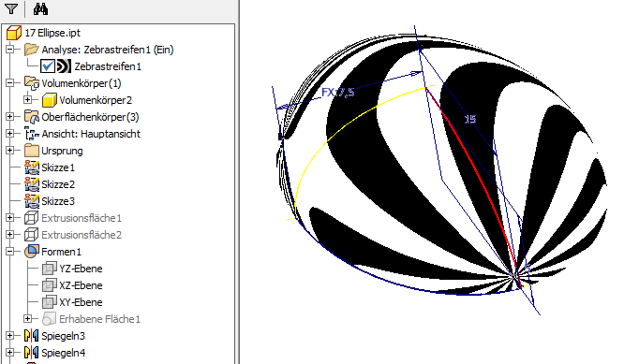
Task: Select the Spiegeln4 tree entry
Action: [64, 353]
